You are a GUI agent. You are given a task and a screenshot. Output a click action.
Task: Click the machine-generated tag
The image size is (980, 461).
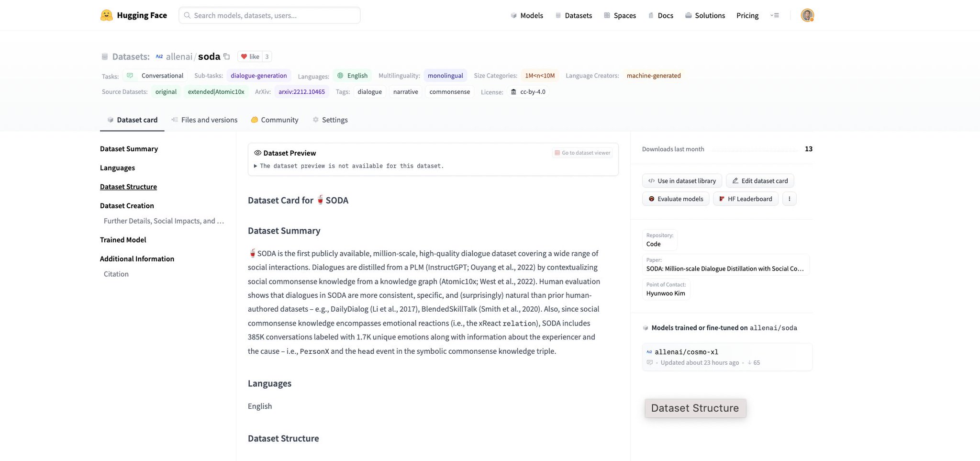(654, 76)
